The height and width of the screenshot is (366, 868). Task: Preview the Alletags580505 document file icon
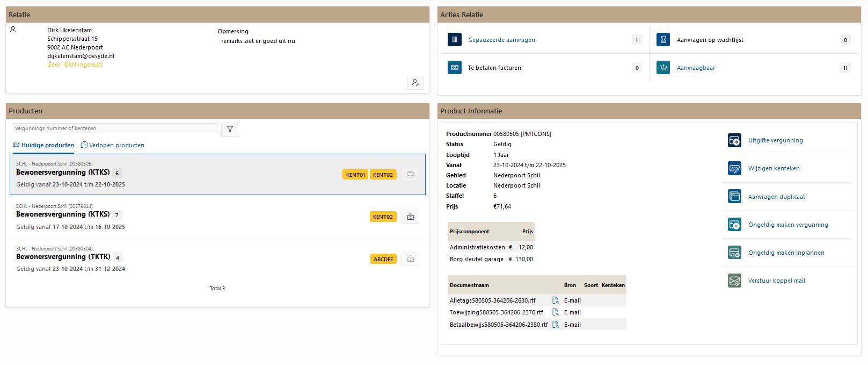556,300
